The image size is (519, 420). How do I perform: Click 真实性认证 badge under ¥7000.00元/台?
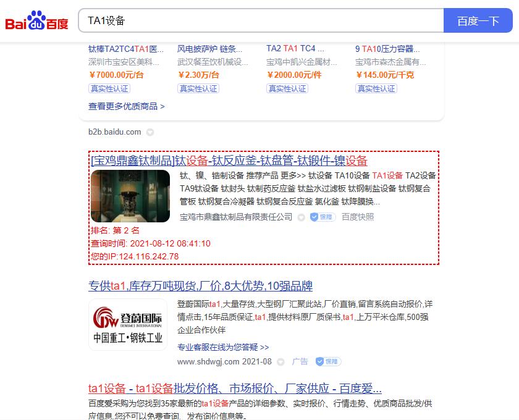(x=109, y=89)
